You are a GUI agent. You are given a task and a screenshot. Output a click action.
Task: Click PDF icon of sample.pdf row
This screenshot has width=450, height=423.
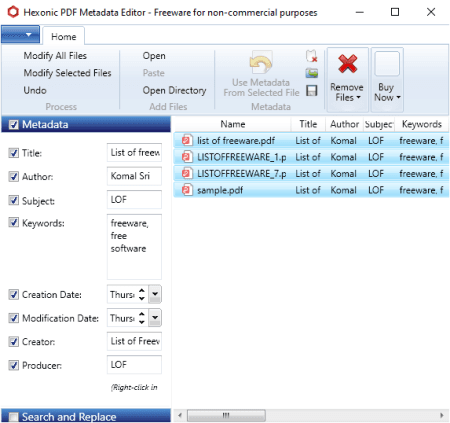coord(187,190)
